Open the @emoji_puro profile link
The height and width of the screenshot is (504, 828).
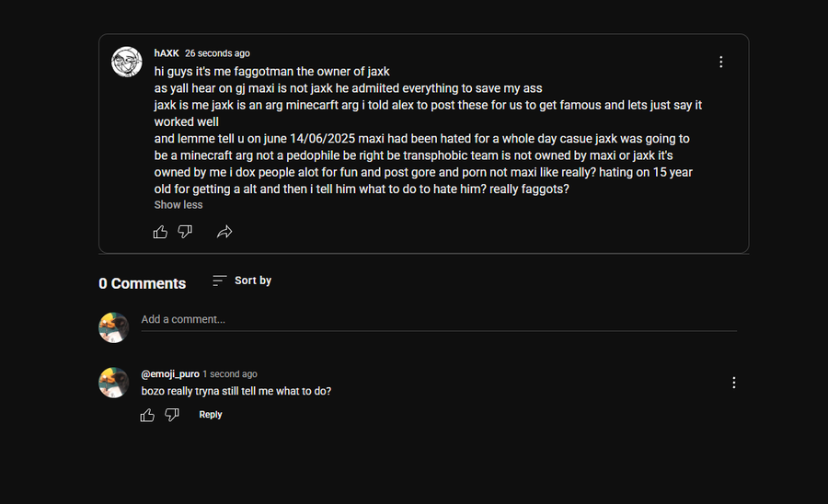coord(170,373)
